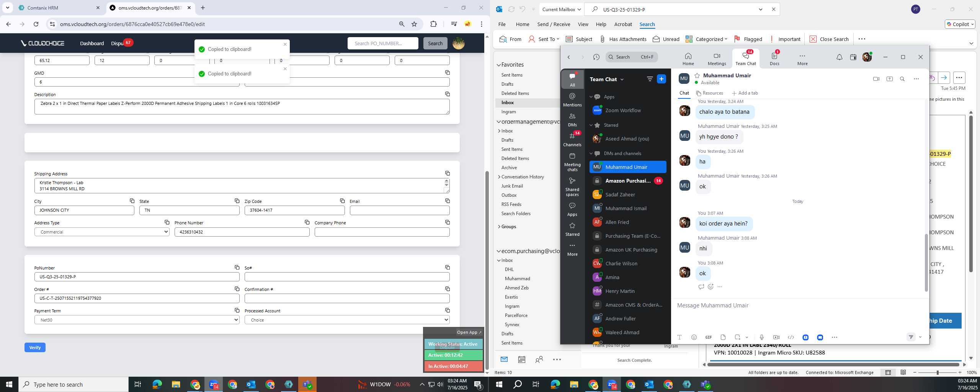The height and width of the screenshot is (392, 980).
Task: Start a new chat with plus button
Action: 661,79
